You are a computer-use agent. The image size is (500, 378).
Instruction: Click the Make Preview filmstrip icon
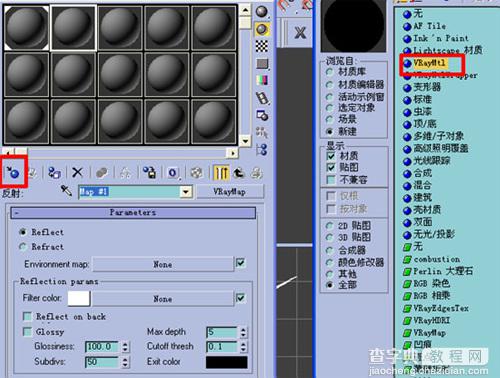tap(262, 98)
